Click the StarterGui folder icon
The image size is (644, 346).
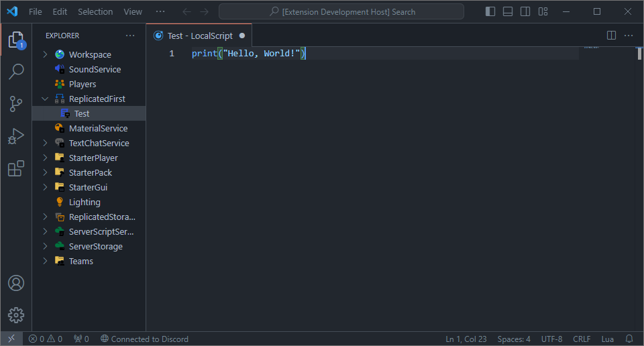tap(60, 187)
